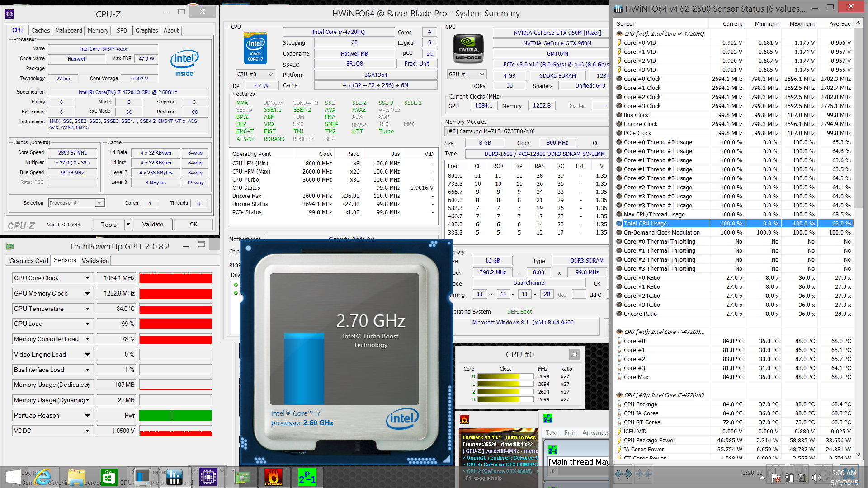The image size is (868, 488).
Task: Click FurMark taskbar icon
Action: (274, 477)
